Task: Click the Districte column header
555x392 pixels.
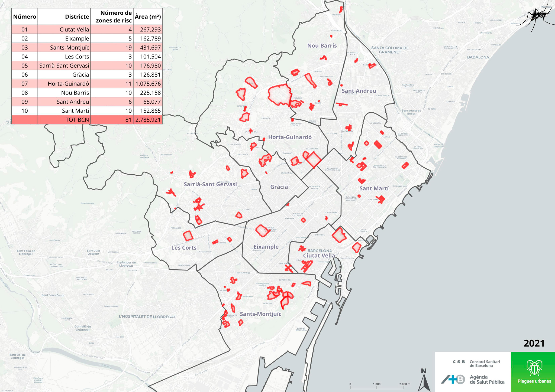Action: click(77, 17)
